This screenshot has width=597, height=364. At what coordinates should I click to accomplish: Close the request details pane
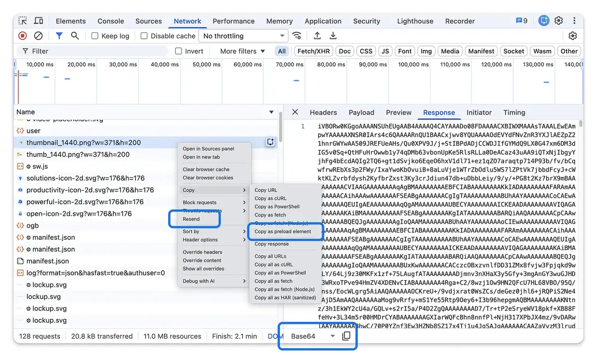[x=295, y=112]
